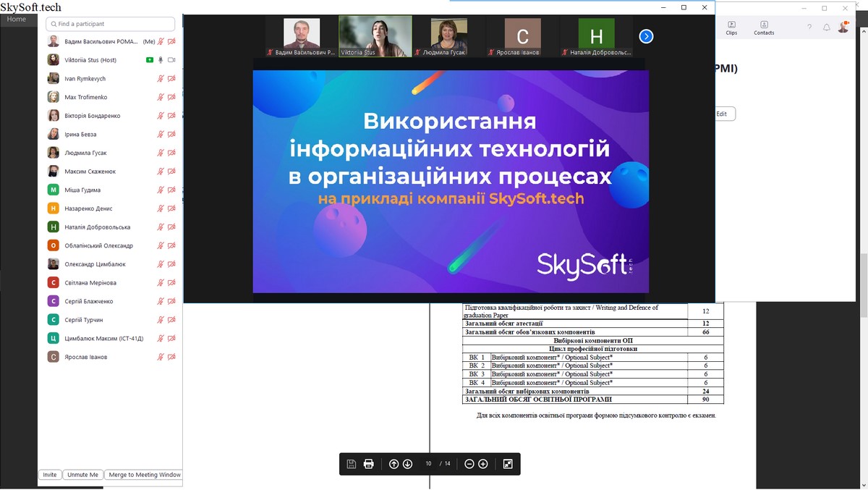Click the Find a participant search box
This screenshot has height=490, width=868.
111,24
